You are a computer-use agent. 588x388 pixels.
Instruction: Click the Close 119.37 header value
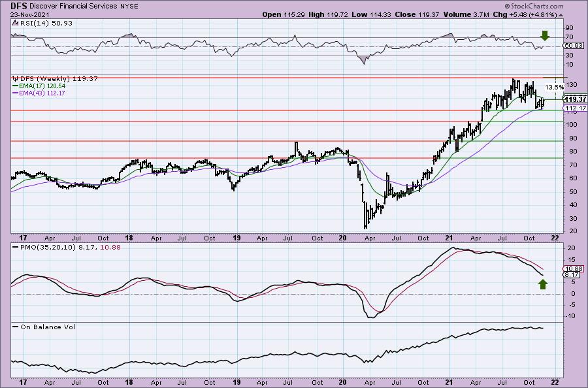coord(417,14)
